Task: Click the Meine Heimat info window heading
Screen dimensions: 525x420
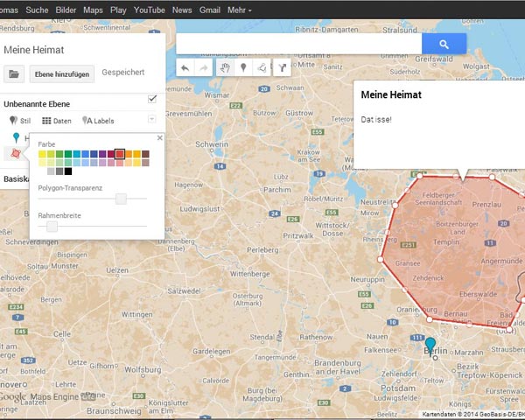Action: pyautogui.click(x=391, y=94)
